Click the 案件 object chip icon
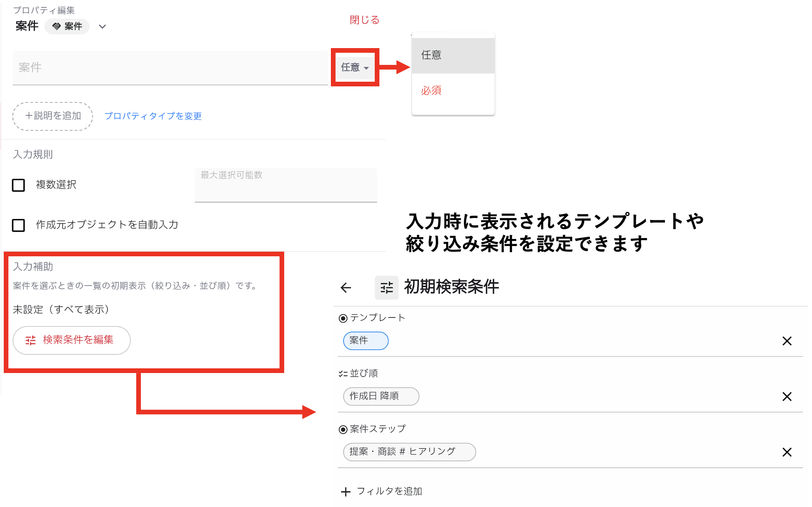Image resolution: width=812 pixels, height=507 pixels. [x=56, y=27]
